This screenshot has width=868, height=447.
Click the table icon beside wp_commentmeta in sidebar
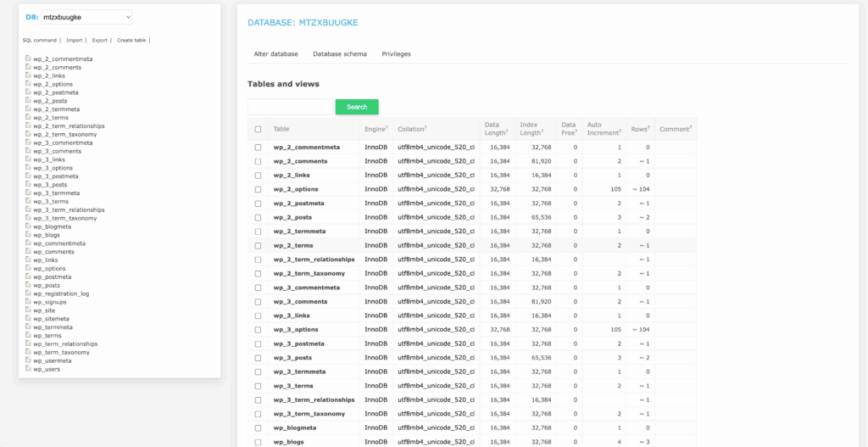(28, 243)
